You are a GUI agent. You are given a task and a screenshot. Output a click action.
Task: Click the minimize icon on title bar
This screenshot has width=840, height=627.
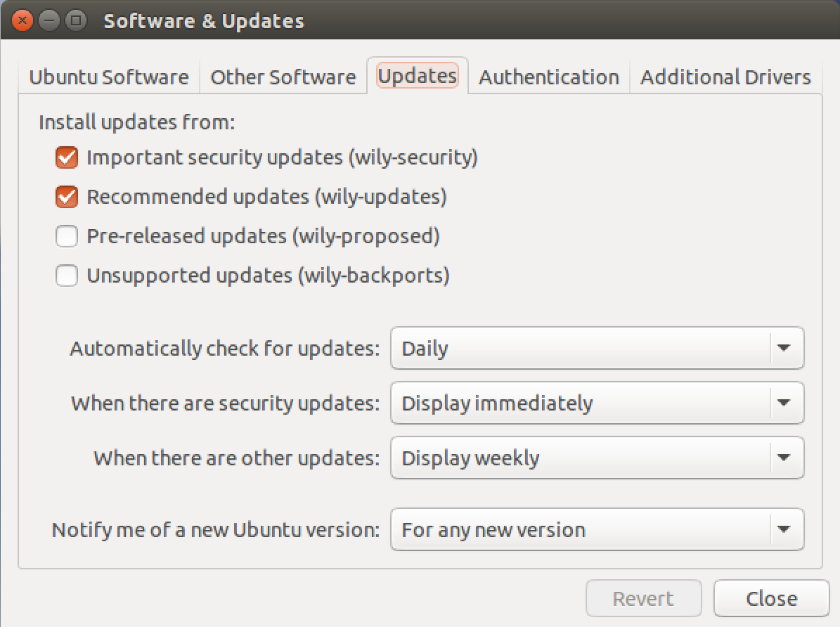coord(49,20)
